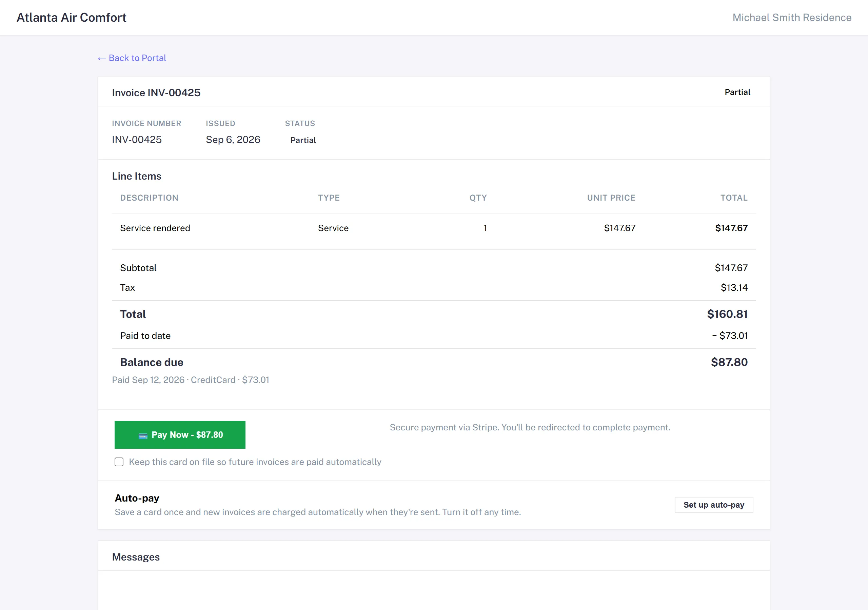The width and height of the screenshot is (868, 610).
Task: Click the Partial badge in invoice header
Action: point(737,92)
